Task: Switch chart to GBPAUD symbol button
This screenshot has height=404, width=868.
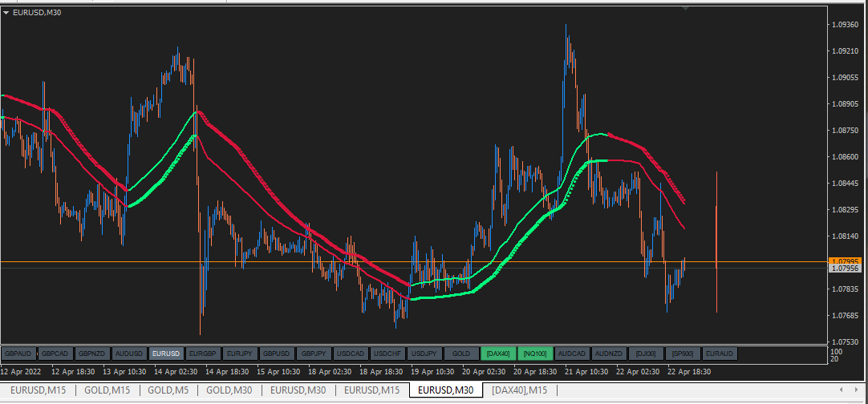Action: (x=18, y=353)
